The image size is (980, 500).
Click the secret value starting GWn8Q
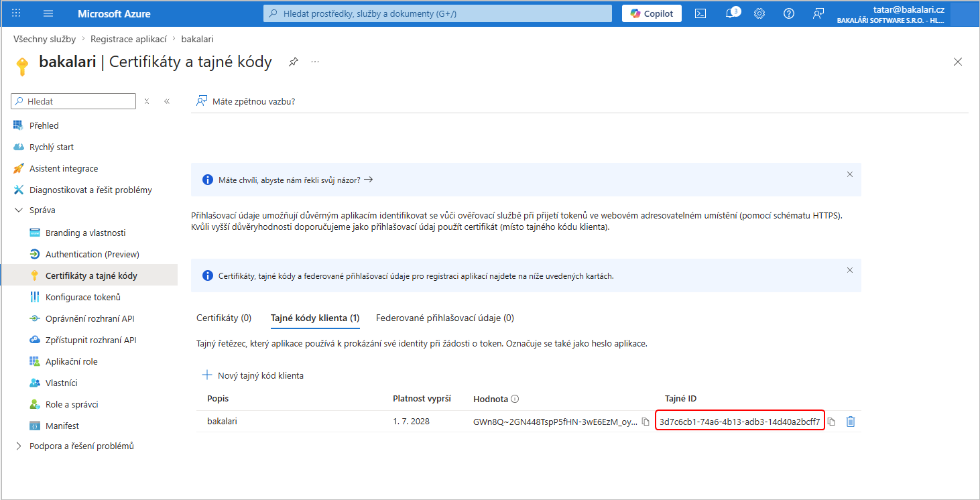pyautogui.click(x=555, y=422)
